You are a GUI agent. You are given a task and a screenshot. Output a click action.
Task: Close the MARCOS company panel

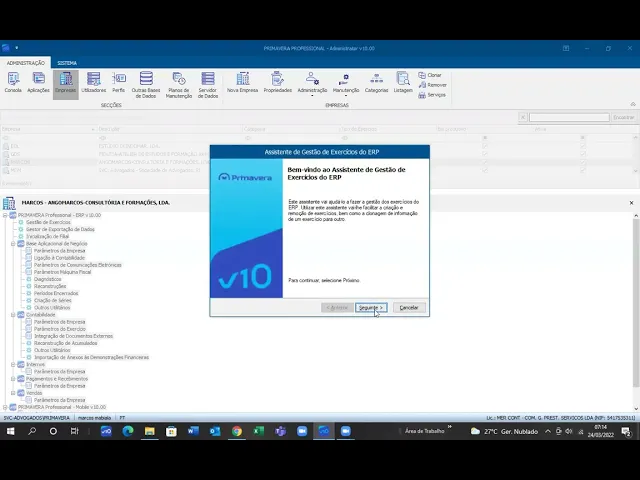631,202
